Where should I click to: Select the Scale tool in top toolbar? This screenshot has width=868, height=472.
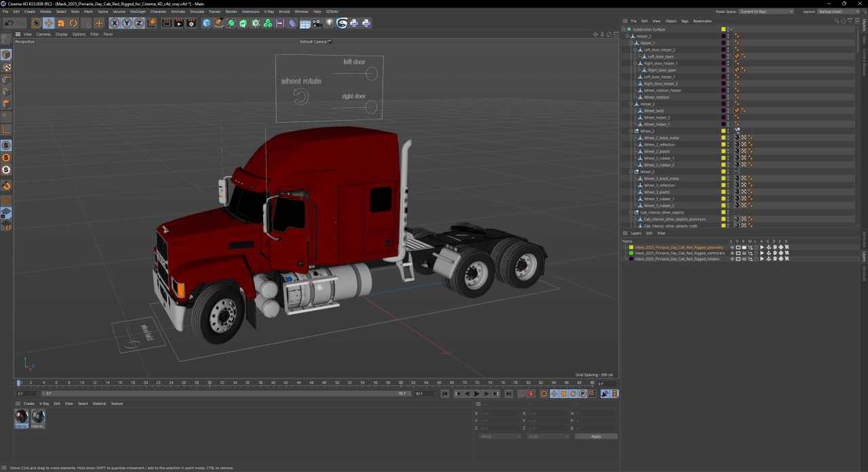(x=61, y=23)
